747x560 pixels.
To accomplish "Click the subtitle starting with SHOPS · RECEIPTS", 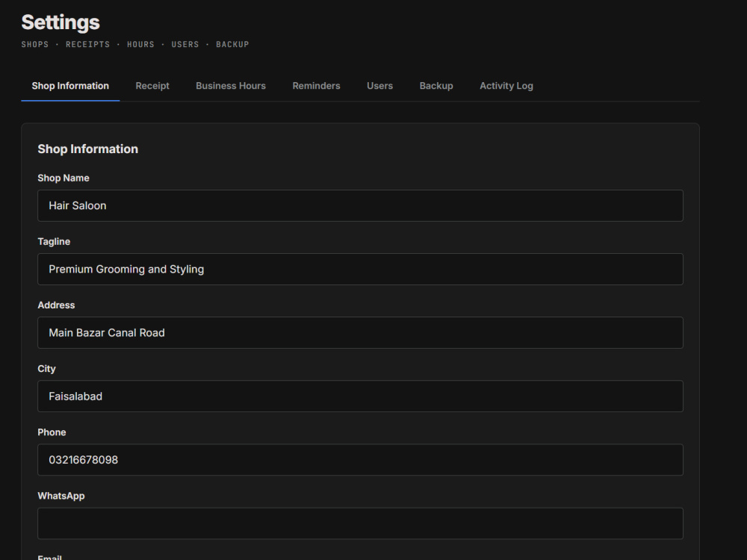I will coord(135,44).
